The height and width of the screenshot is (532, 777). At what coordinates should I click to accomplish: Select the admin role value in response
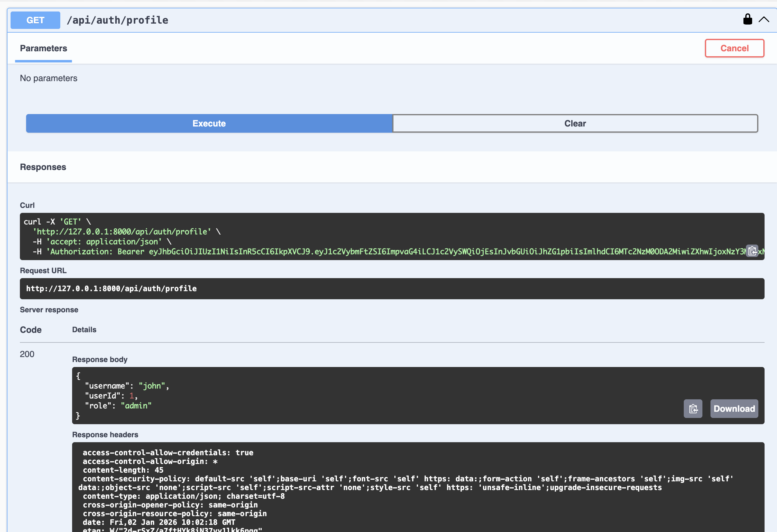[136, 406]
